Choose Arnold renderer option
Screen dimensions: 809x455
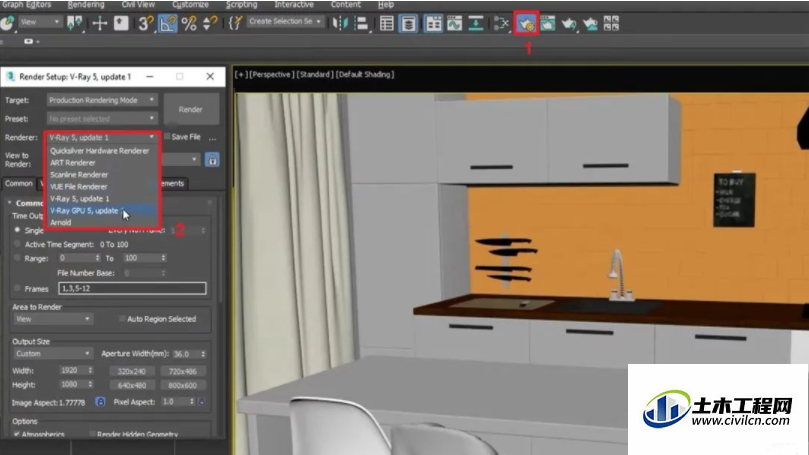coord(102,222)
